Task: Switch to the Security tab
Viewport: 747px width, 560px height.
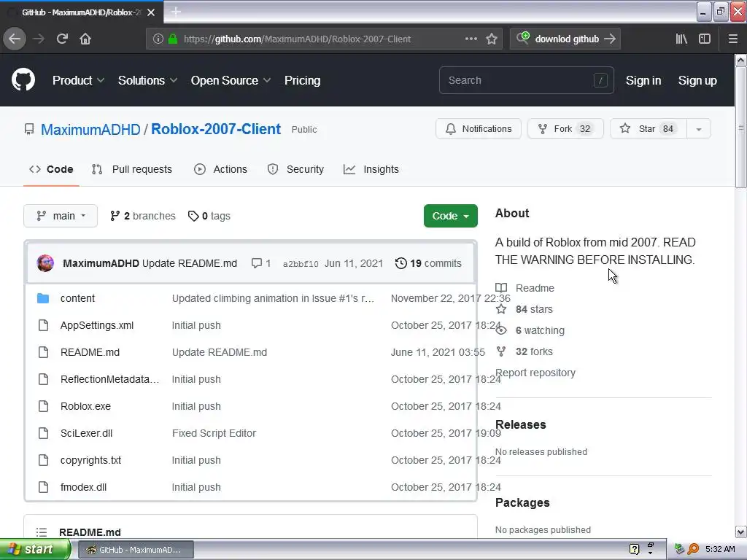Action: 295,169
